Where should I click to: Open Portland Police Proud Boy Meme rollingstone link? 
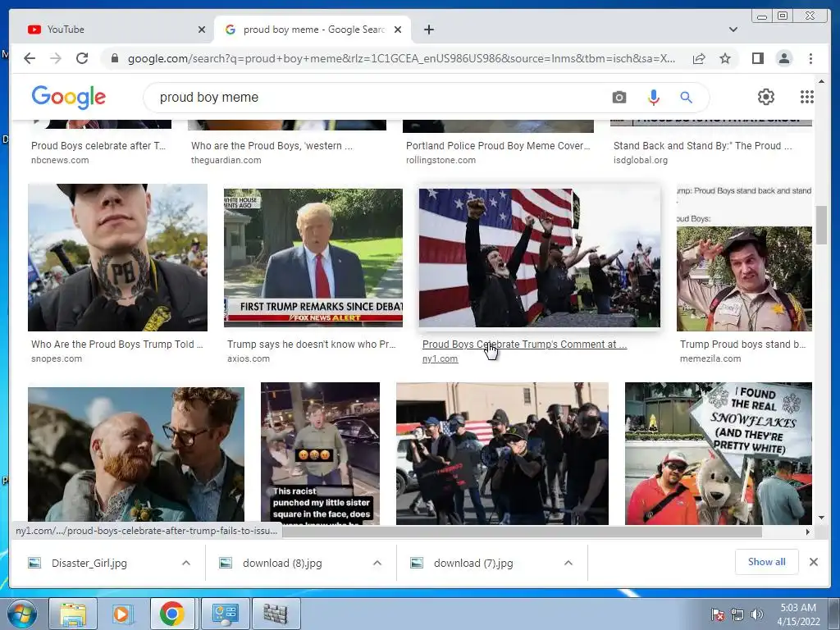point(498,146)
